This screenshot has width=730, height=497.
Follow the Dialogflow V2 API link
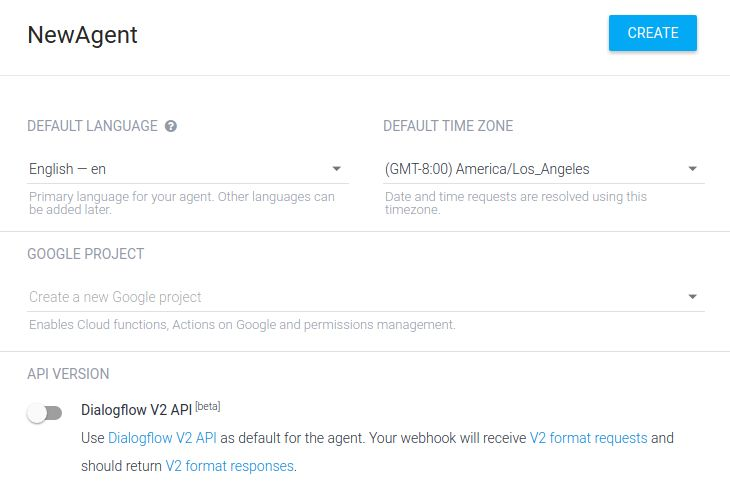[x=162, y=438]
